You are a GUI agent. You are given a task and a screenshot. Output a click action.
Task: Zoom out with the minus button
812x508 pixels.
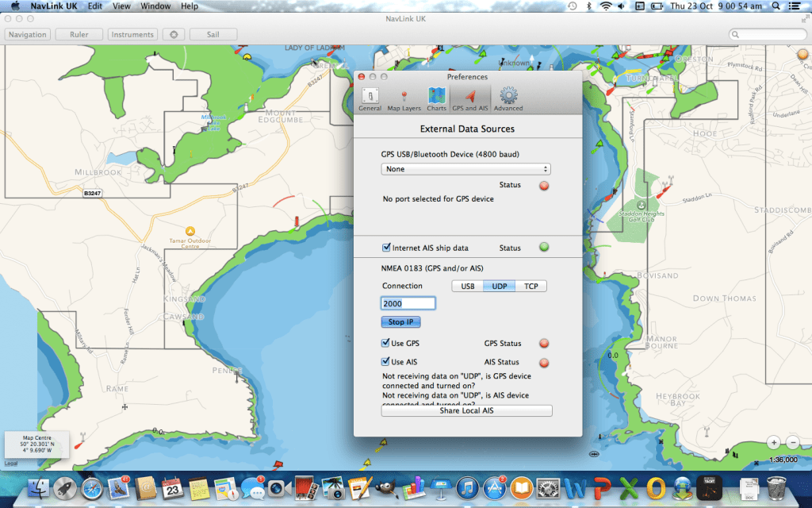[x=794, y=443]
